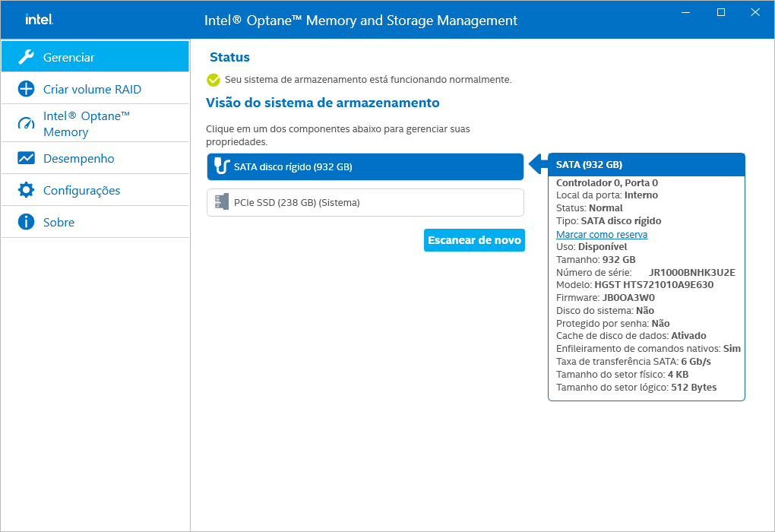Viewport: 775px width, 532px height.
Task: Click Taxa de transferência SATA: 6 Gb/s
Action: click(633, 362)
